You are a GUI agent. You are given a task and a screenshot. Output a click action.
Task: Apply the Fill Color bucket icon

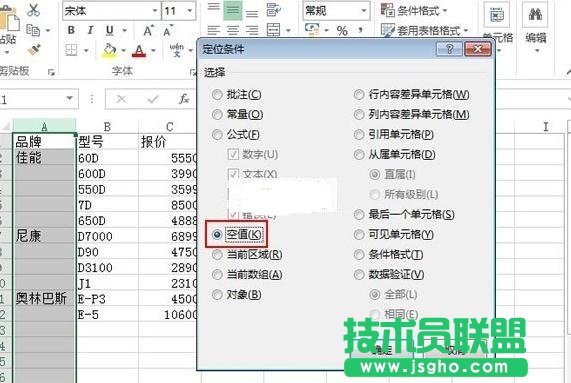pyautogui.click(x=110, y=50)
